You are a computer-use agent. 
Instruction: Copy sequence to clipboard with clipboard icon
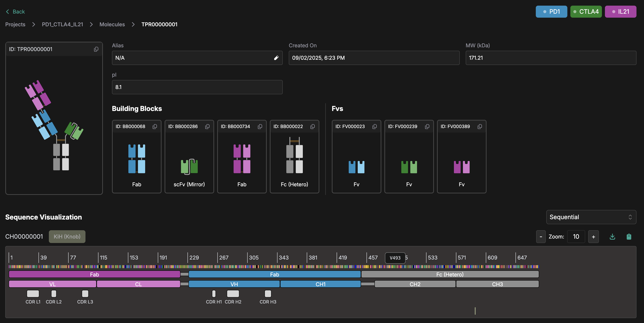(x=629, y=237)
